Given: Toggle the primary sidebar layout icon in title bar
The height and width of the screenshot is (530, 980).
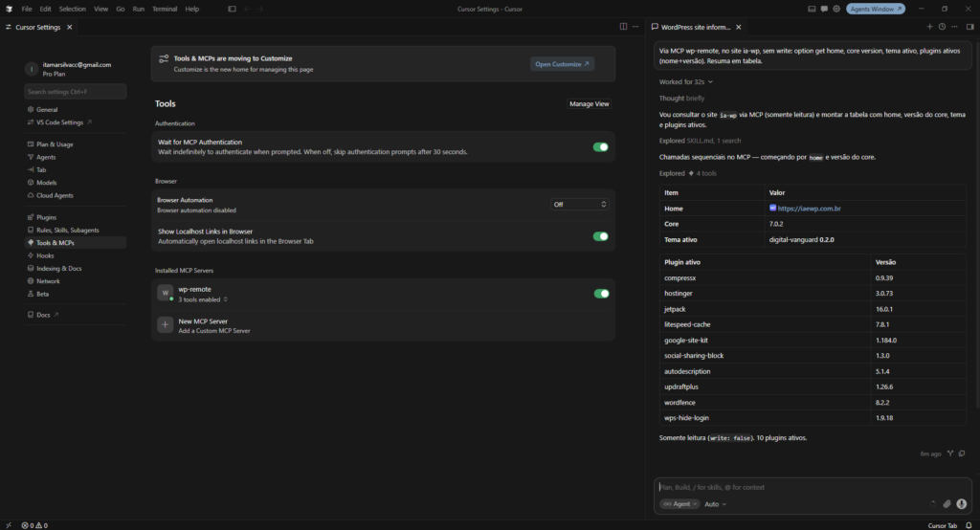Looking at the screenshot, I should (x=232, y=9).
